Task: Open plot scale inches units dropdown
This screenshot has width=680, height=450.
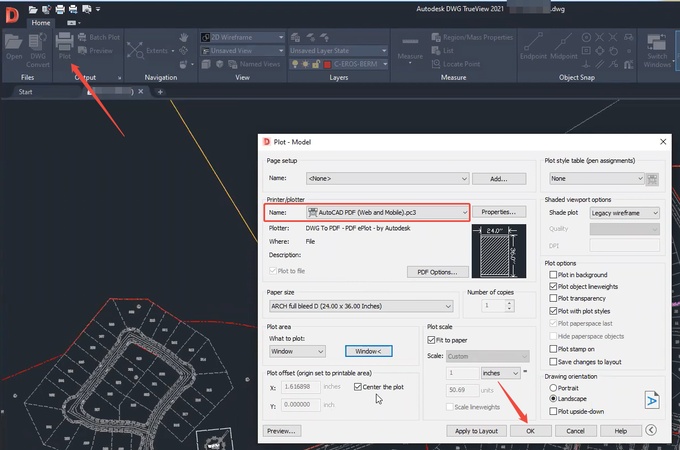Action: click(x=500, y=373)
